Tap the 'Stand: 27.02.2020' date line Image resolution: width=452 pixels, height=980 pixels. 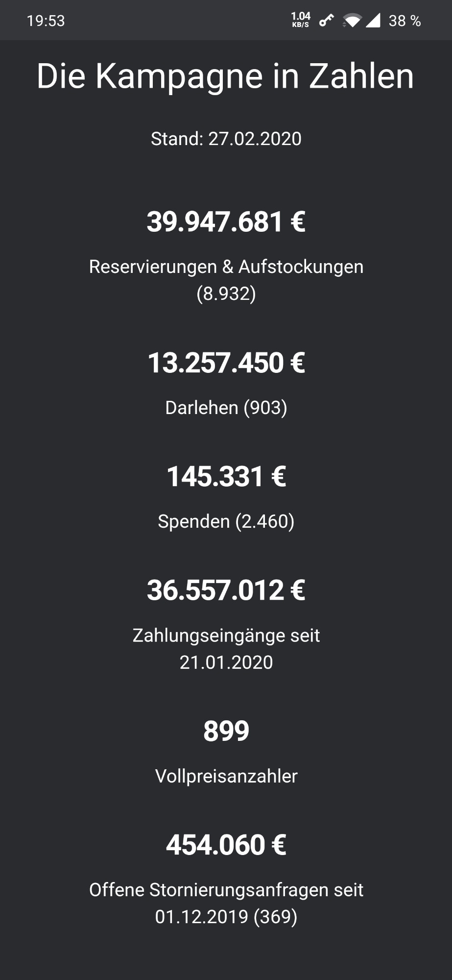(226, 139)
